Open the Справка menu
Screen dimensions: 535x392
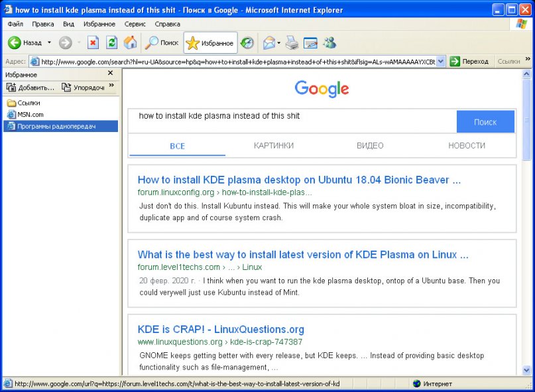(x=167, y=24)
